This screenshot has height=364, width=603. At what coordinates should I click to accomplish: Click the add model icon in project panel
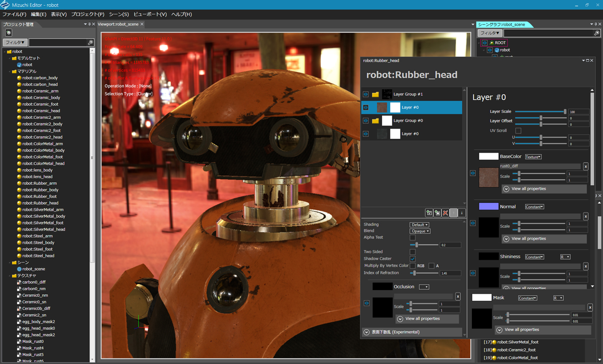9,33
